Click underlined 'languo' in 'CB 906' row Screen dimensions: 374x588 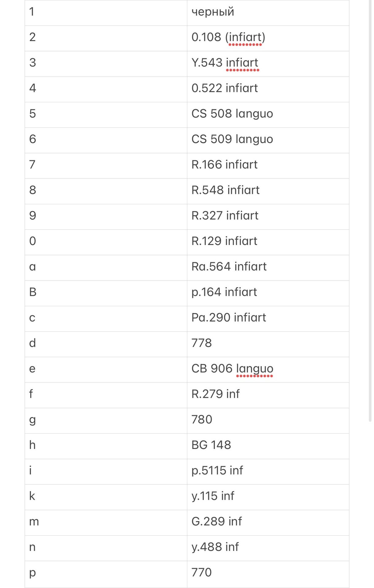click(254, 369)
